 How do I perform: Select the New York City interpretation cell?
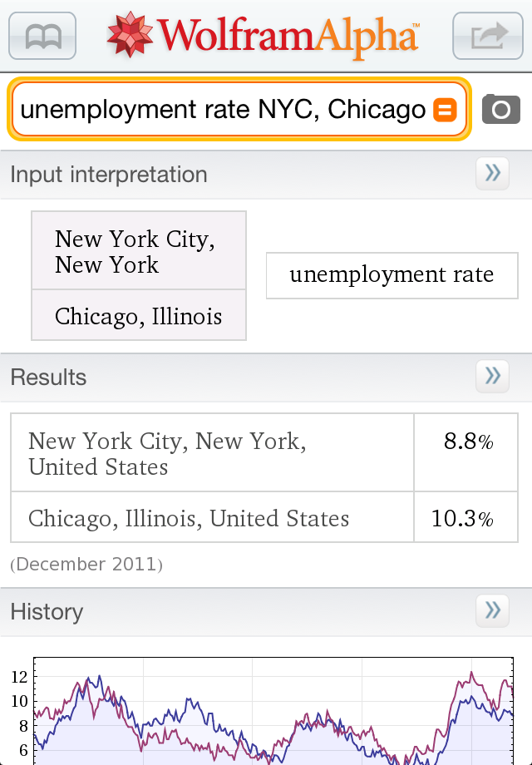click(139, 251)
